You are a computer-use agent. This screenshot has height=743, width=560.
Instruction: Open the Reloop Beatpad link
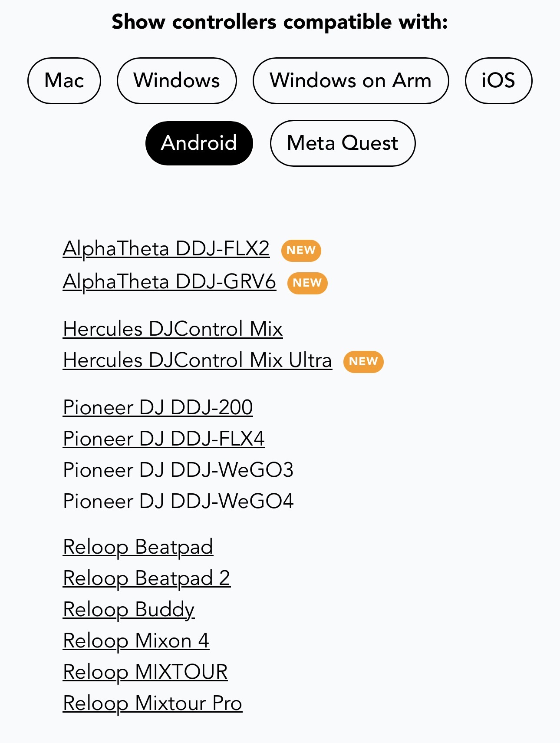(138, 547)
